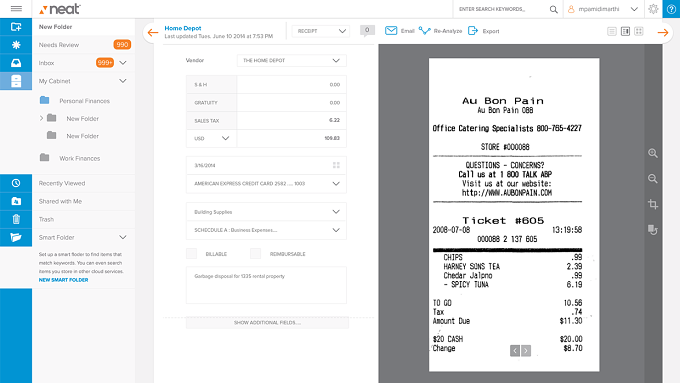Zoom out on the receipt image

[653, 179]
